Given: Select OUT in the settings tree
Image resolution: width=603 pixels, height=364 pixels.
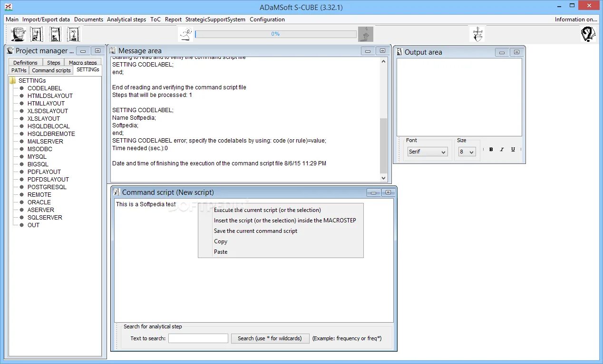Looking at the screenshot, I should pyautogui.click(x=33, y=225).
